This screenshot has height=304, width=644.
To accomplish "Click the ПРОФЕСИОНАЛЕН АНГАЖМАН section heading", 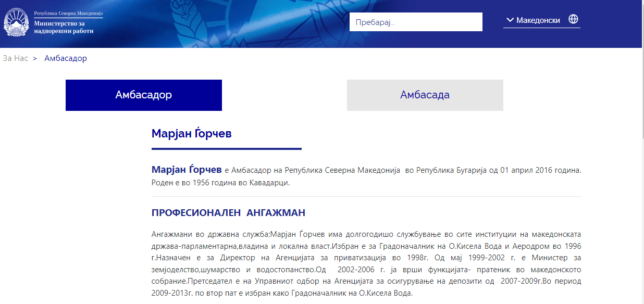I will 228,213.
